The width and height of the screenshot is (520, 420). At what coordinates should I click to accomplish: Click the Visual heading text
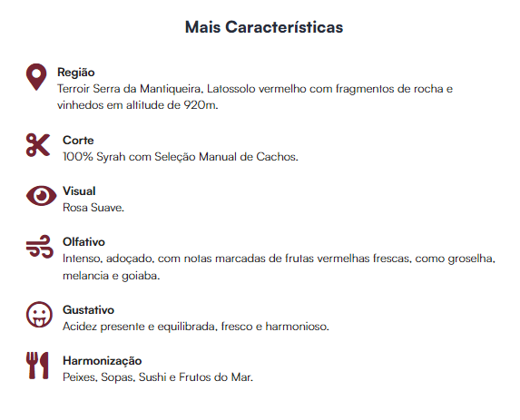pyautogui.click(x=79, y=190)
